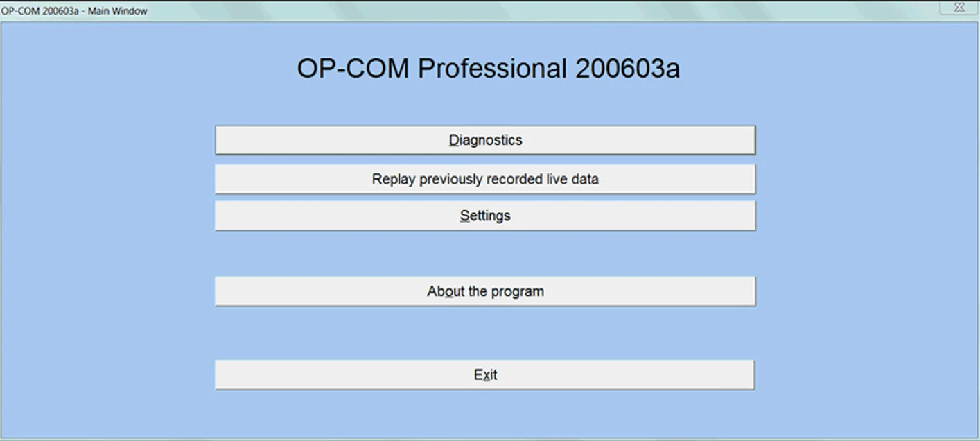980x441 pixels.
Task: Pick the live data replay option
Action: pos(485,179)
